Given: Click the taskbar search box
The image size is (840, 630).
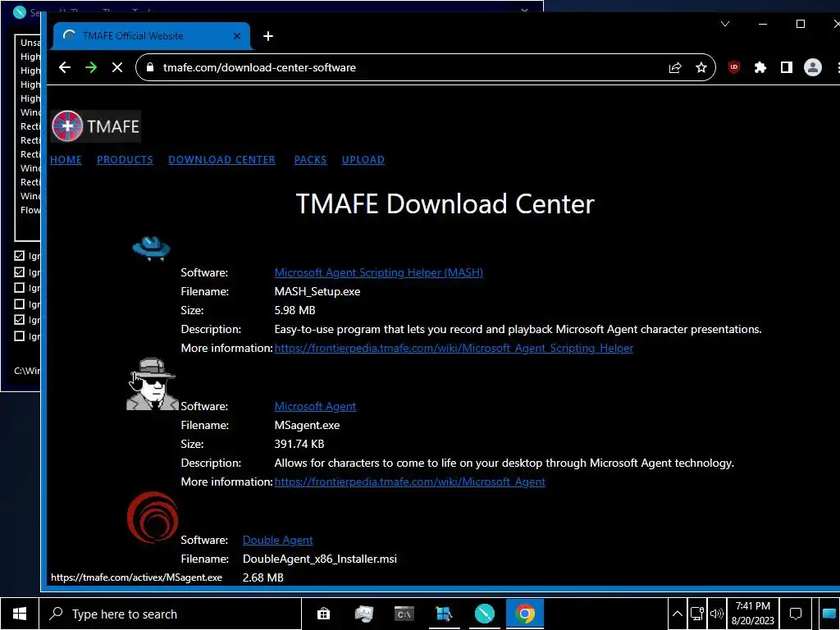Looking at the screenshot, I should tap(171, 614).
